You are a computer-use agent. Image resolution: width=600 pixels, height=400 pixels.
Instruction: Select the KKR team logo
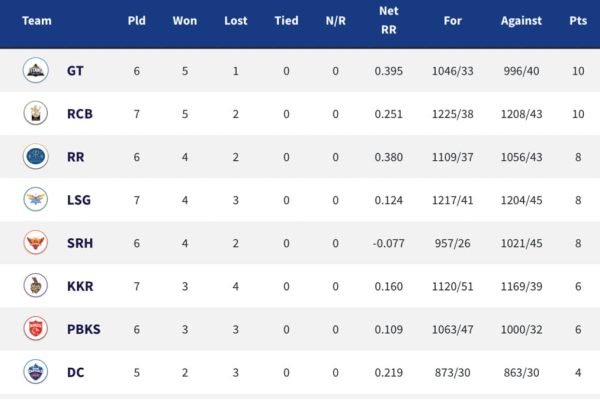click(36, 286)
